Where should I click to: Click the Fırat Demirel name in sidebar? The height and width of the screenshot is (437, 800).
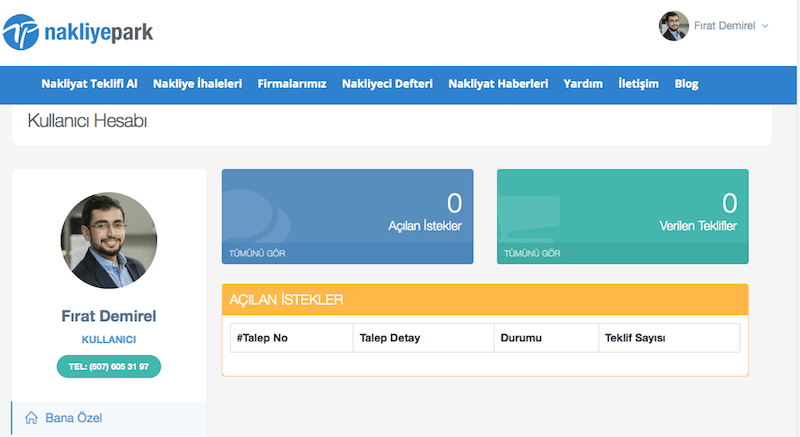(108, 316)
